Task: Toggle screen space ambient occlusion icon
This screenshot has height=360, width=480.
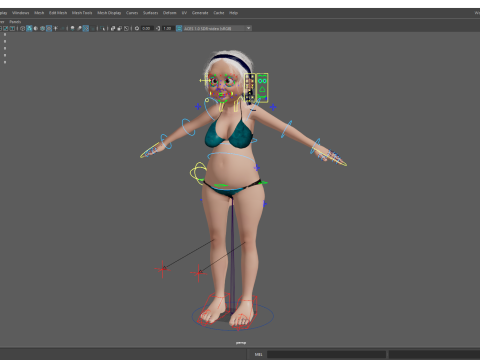Action: tap(72, 28)
